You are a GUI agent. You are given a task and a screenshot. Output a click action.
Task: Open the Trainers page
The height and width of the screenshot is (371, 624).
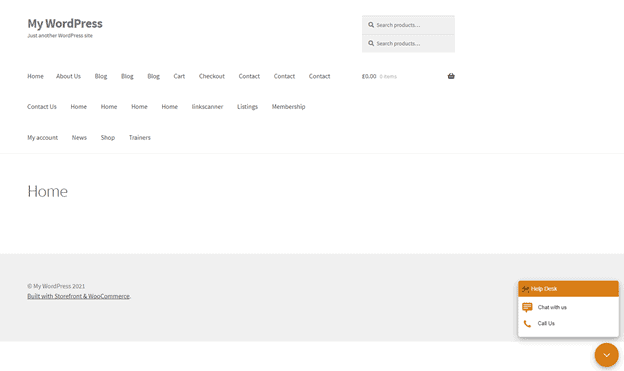click(140, 138)
